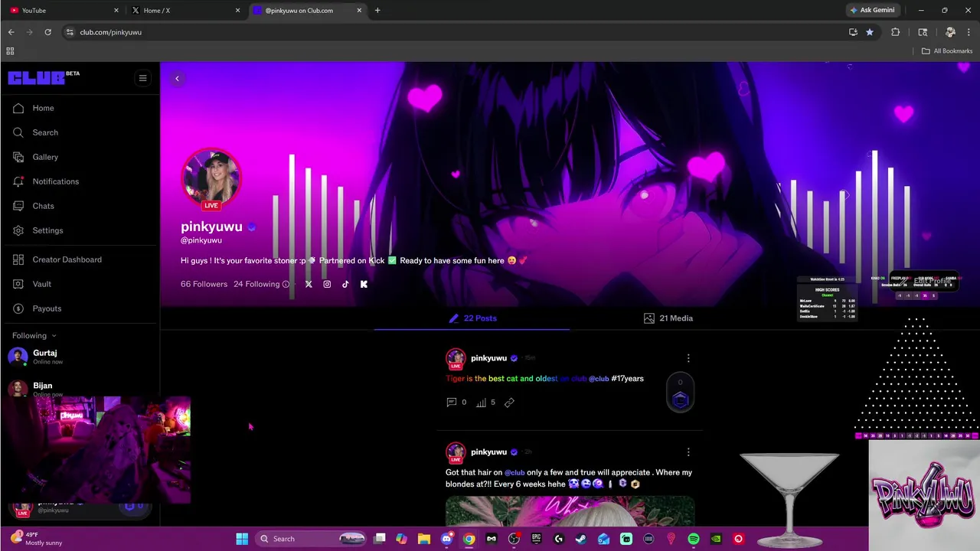Bookmark this page with the star icon
Image resolution: width=980 pixels, height=551 pixels.
tap(870, 32)
